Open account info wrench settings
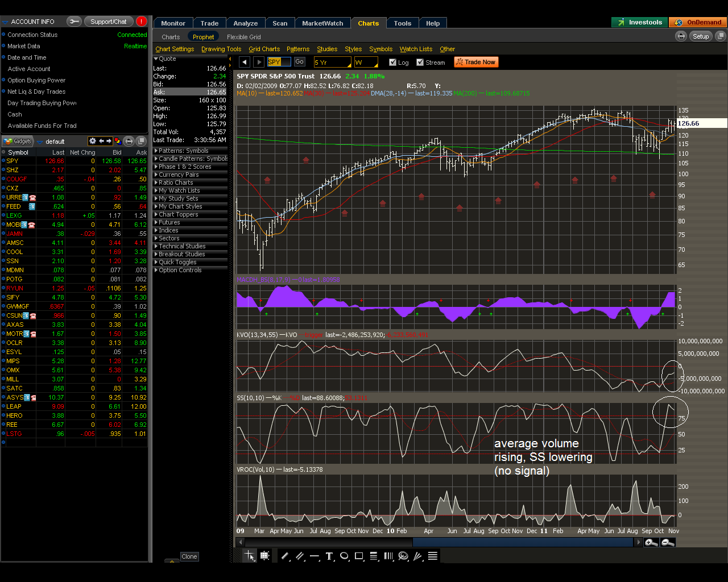The width and height of the screenshot is (728, 582). (x=74, y=22)
